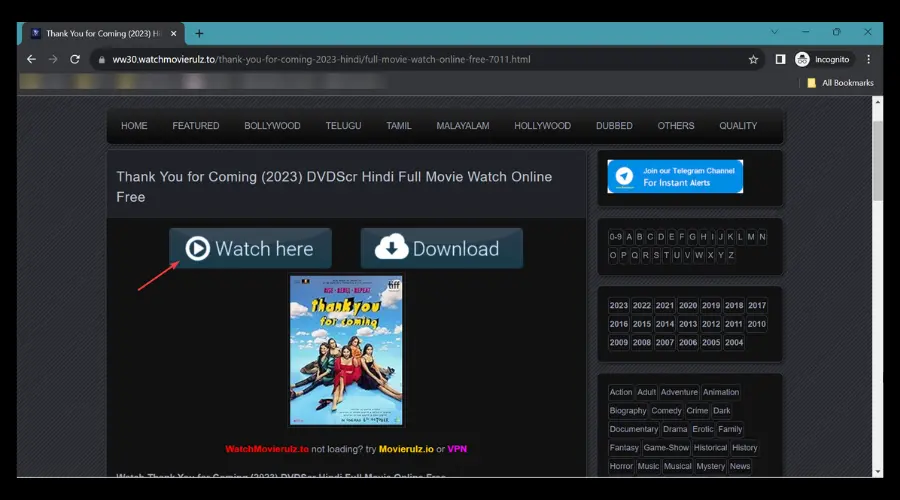Choose the News genre tag
This screenshot has height=500, width=900.
tap(740, 466)
